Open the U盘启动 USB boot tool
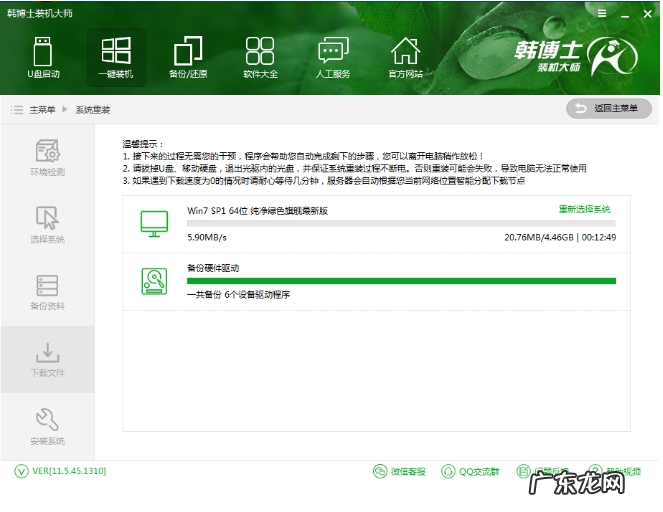 pos(43,57)
